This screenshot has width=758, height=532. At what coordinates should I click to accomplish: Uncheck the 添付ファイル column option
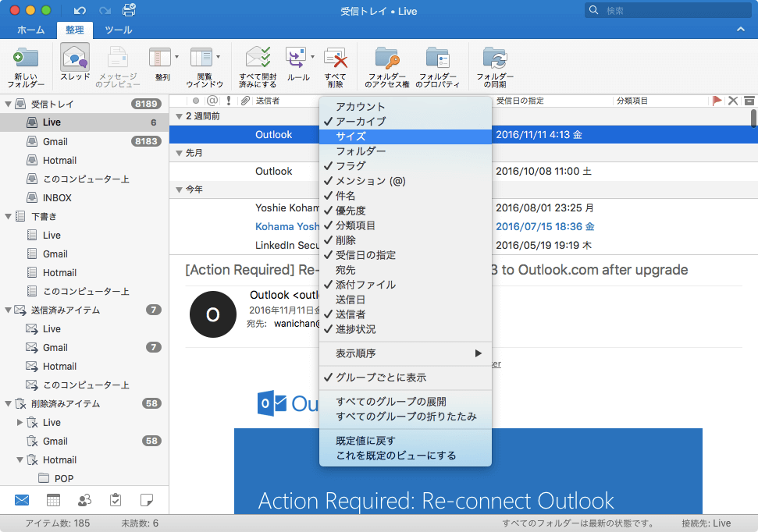coord(405,285)
